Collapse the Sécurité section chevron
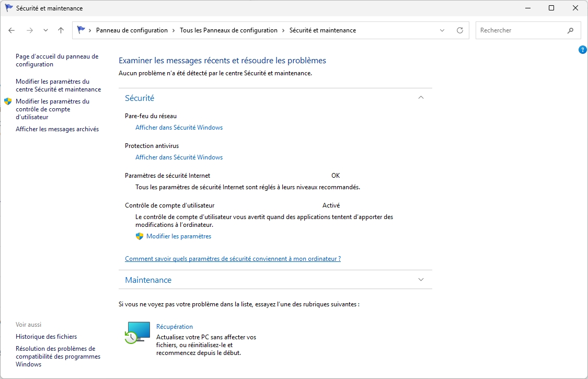Screen dimensions: 588x379 pos(421,98)
